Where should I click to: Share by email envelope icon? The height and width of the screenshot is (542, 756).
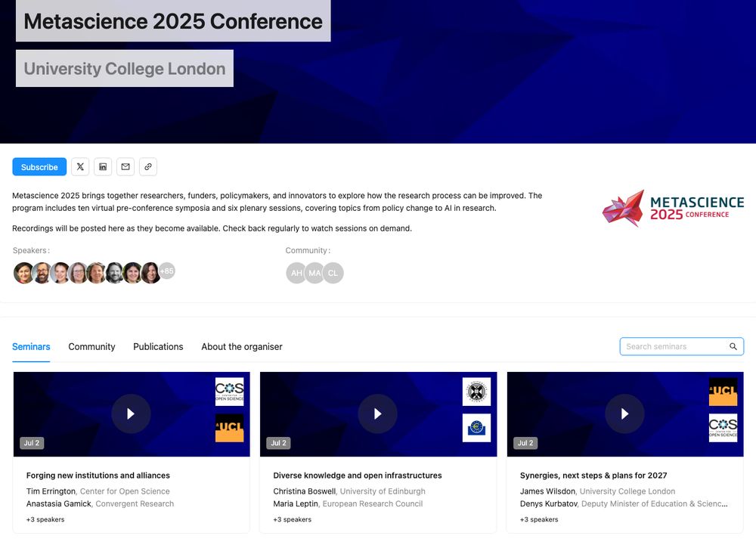[125, 167]
